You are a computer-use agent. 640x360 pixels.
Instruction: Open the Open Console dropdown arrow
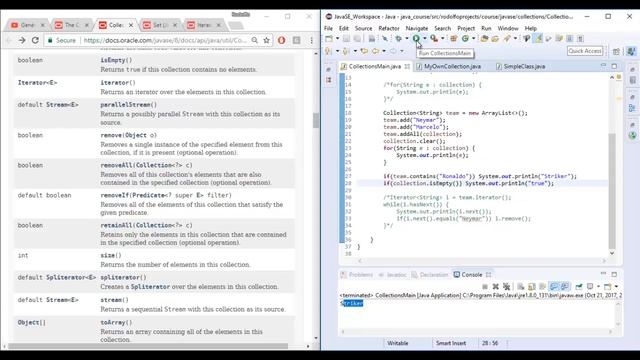point(616,287)
